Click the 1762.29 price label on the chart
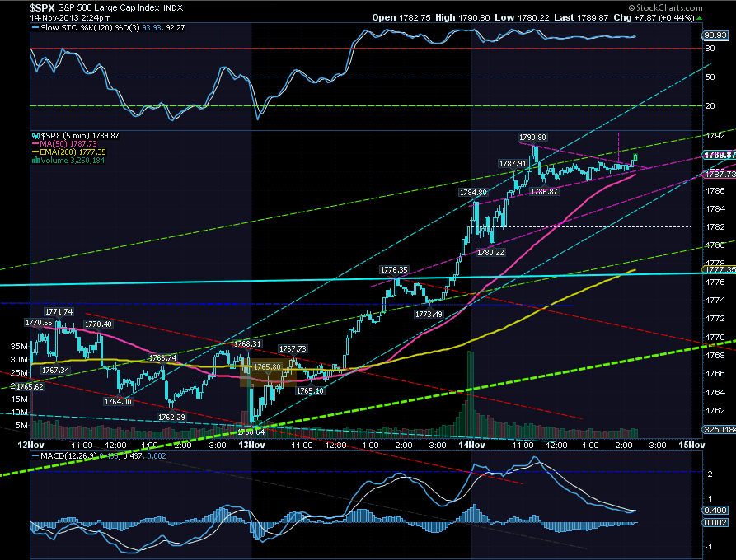 click(x=171, y=417)
